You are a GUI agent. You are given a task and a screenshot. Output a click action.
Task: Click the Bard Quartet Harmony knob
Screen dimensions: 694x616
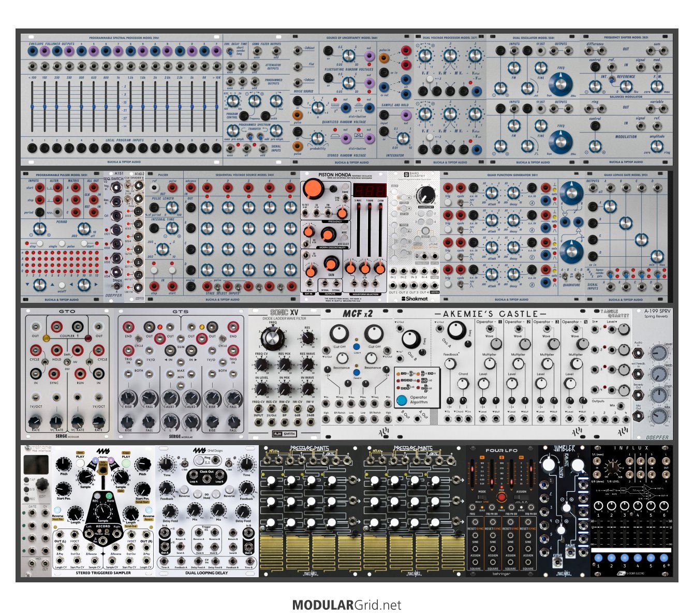pyautogui.click(x=425, y=195)
